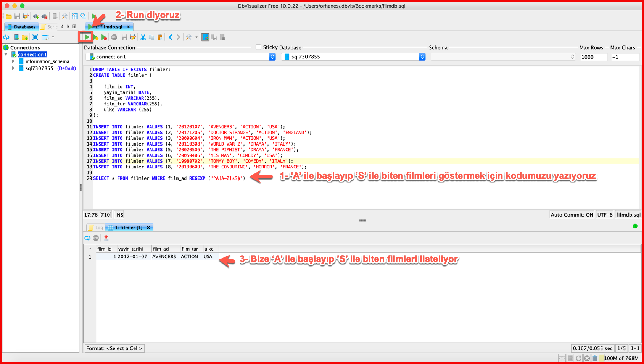Click the filmdb.sql file name button in status bar

click(x=628, y=215)
